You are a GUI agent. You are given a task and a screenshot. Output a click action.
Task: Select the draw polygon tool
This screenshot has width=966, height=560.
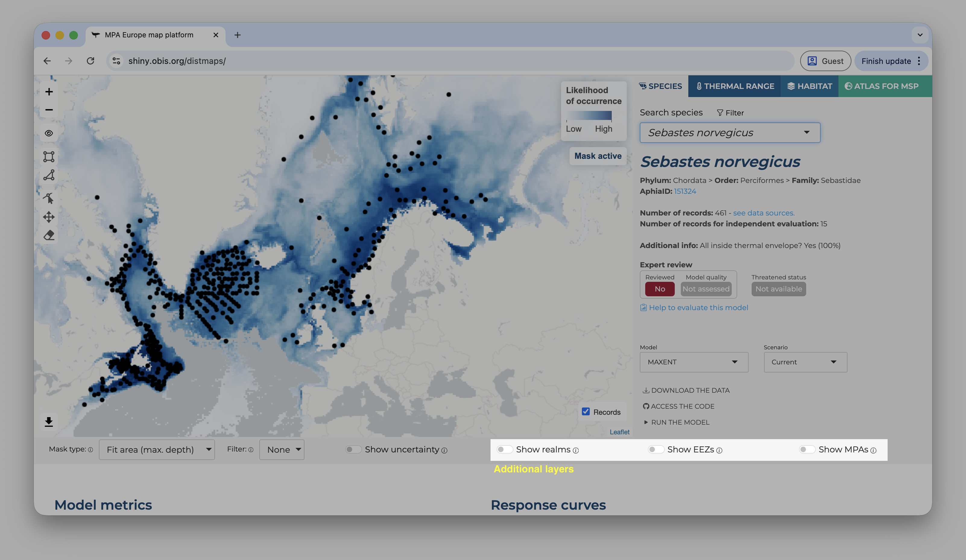(x=49, y=175)
